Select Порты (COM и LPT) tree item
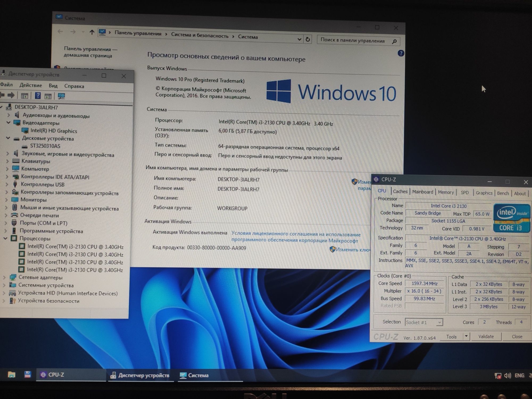 point(44,223)
